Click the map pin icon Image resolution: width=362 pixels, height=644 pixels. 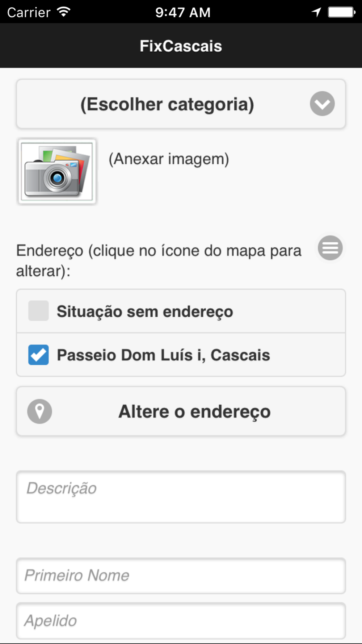39,411
